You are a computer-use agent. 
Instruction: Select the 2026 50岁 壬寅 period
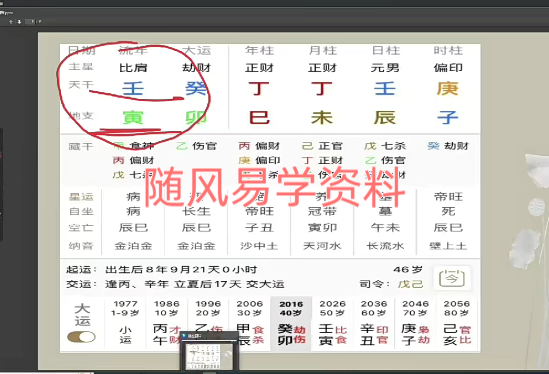[332, 323]
